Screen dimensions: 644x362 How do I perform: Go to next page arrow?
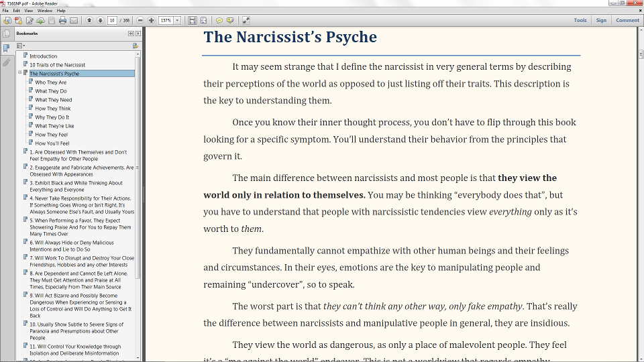point(100,21)
